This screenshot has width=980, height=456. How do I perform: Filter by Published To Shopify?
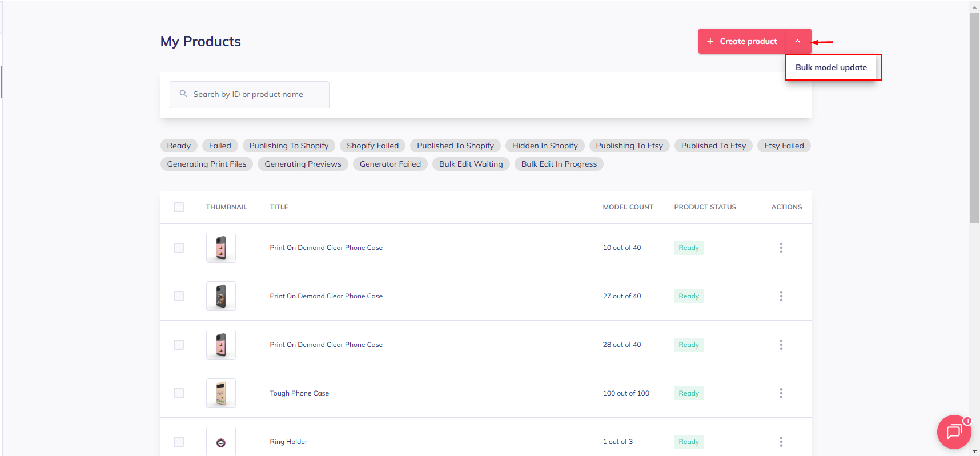click(x=455, y=146)
